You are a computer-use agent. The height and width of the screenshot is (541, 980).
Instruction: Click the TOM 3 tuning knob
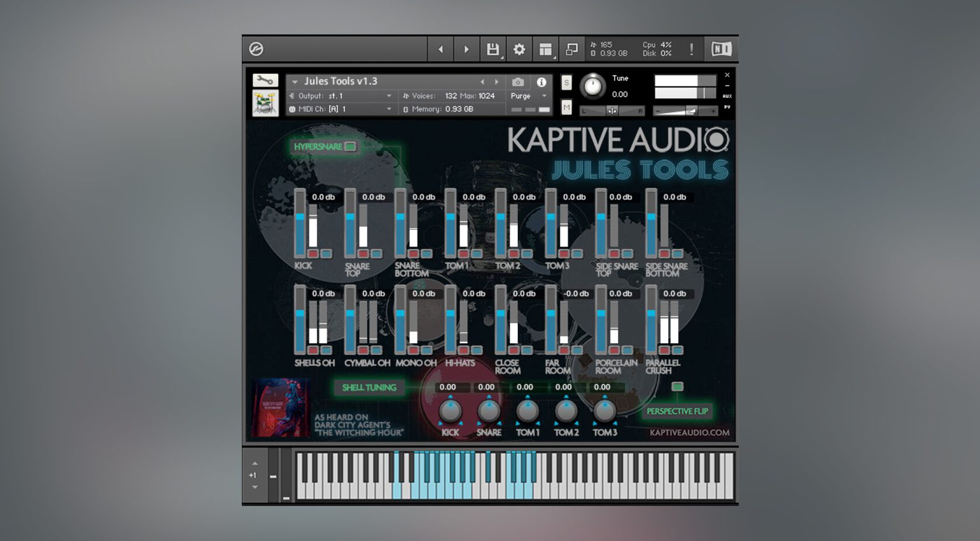pyautogui.click(x=605, y=411)
